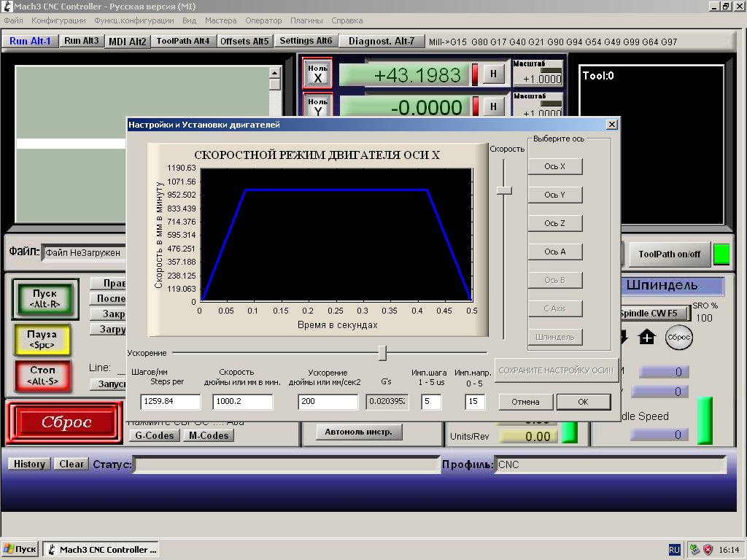Switch to the Diagnost. Alt-7 tab
This screenshot has width=747, height=560.
[x=381, y=42]
